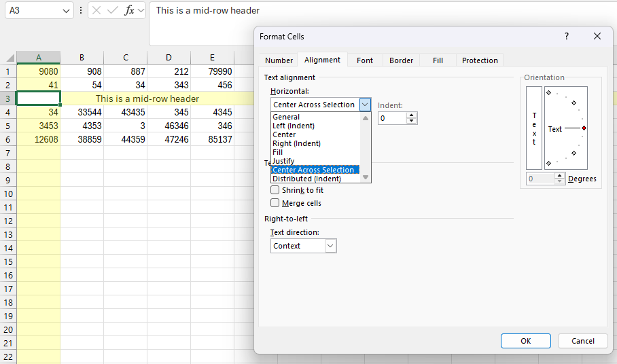Choose Justify alignment option
The height and width of the screenshot is (364, 617).
(315, 161)
